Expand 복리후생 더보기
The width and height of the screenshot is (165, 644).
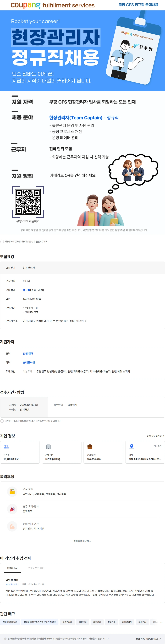(82, 541)
